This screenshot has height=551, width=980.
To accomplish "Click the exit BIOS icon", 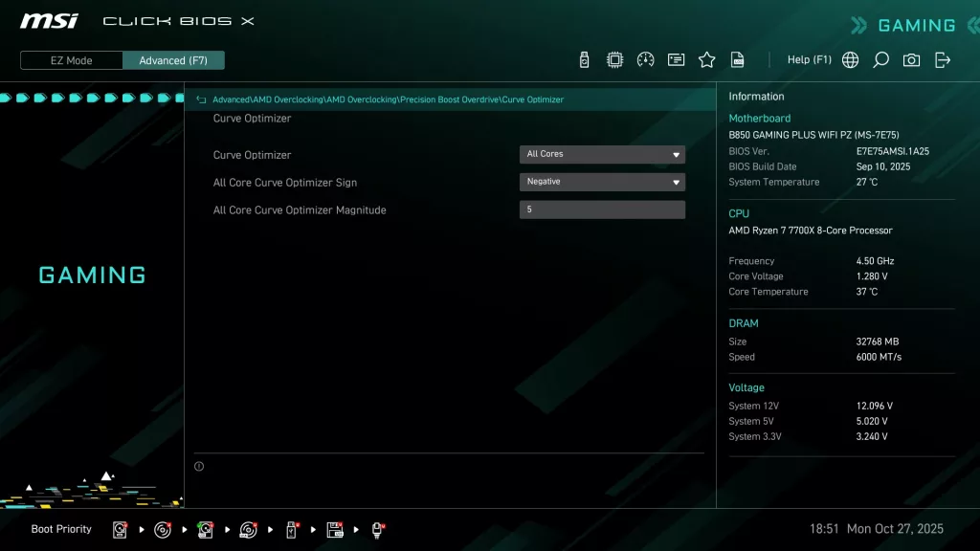I will 943,59.
